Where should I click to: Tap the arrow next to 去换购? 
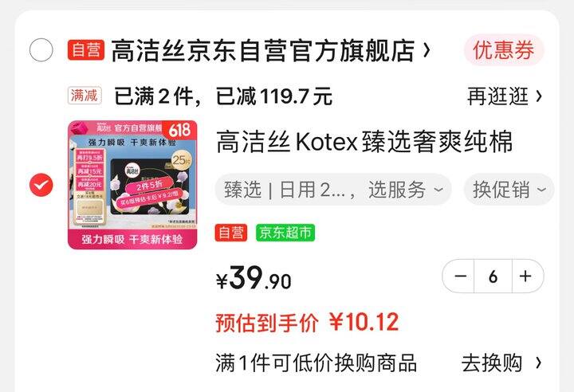[x=538, y=363]
